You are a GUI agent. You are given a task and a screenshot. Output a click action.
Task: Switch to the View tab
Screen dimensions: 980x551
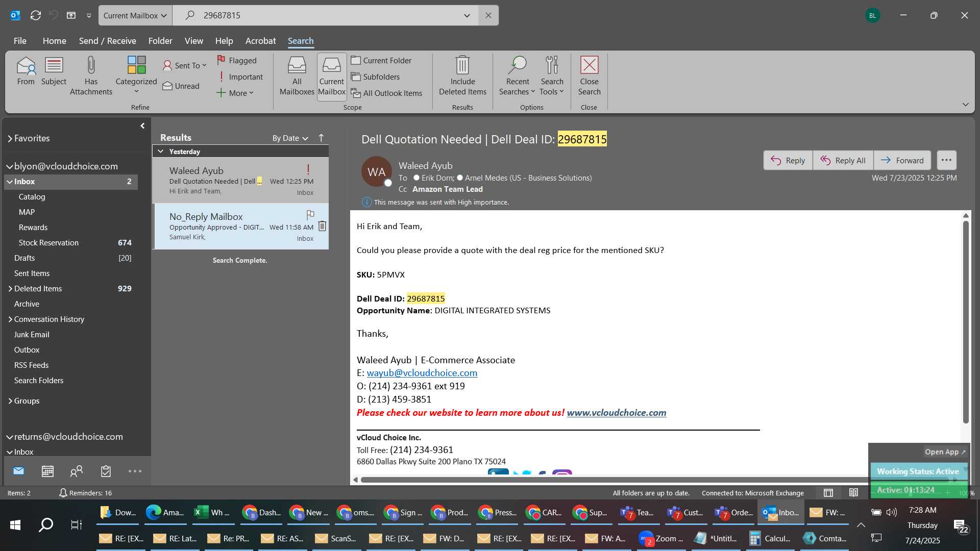point(193,41)
